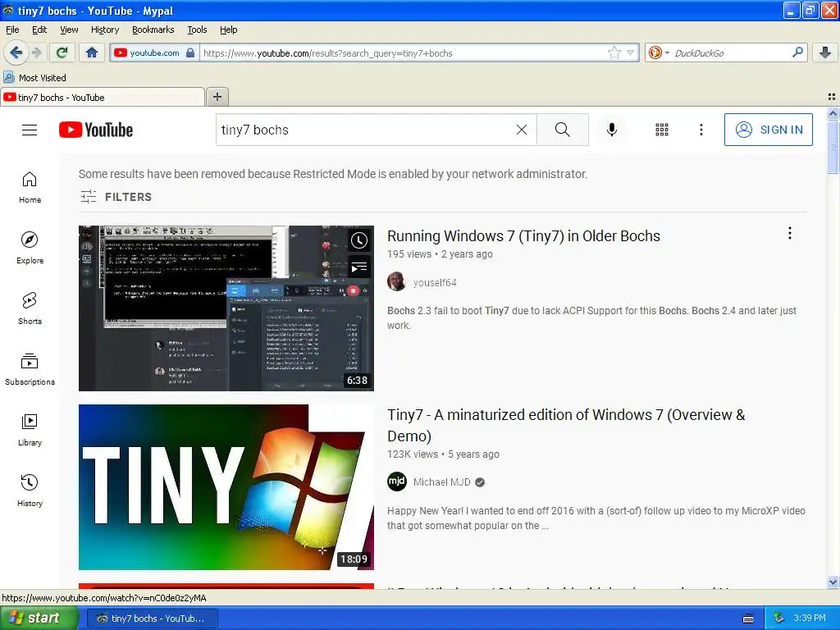Image resolution: width=840 pixels, height=630 pixels.
Task: Reload the page
Action: tap(62, 52)
